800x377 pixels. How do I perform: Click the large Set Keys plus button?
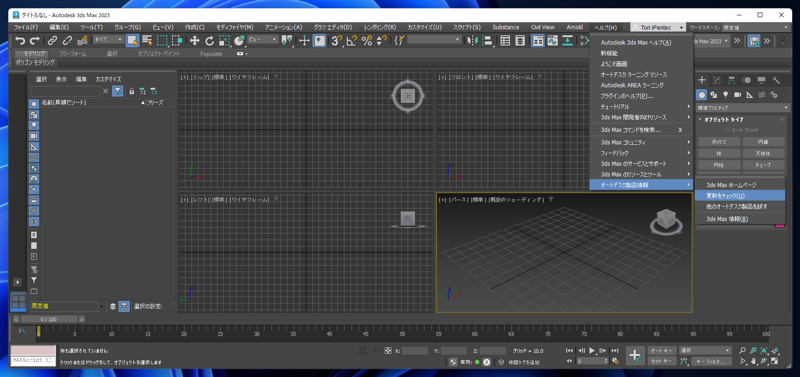click(x=635, y=356)
